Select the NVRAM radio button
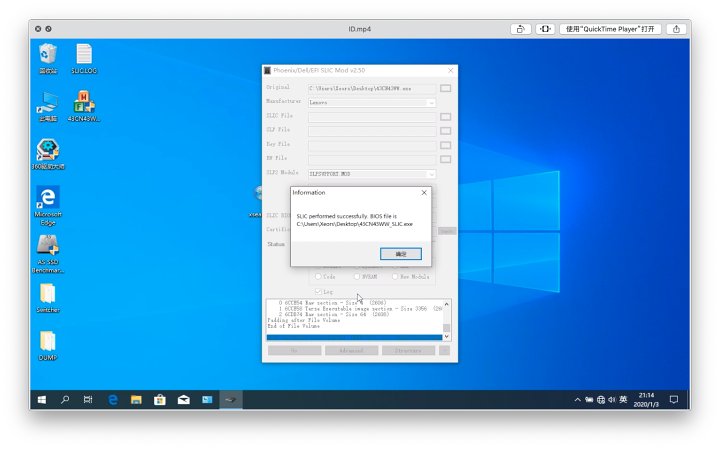Viewport: 720px width, 449px height. pos(354,277)
